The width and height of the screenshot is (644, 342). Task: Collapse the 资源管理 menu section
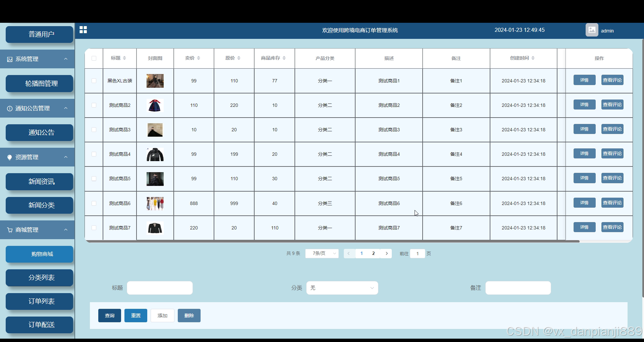(66, 157)
